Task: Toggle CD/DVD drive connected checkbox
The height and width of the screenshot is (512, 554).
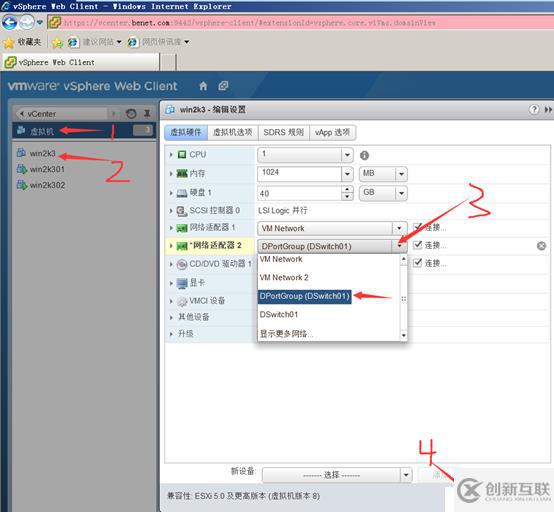Action: coord(418,263)
